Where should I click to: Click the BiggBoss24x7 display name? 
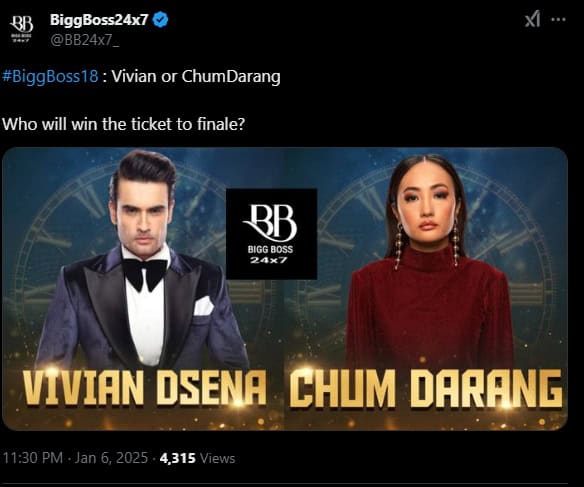99,20
